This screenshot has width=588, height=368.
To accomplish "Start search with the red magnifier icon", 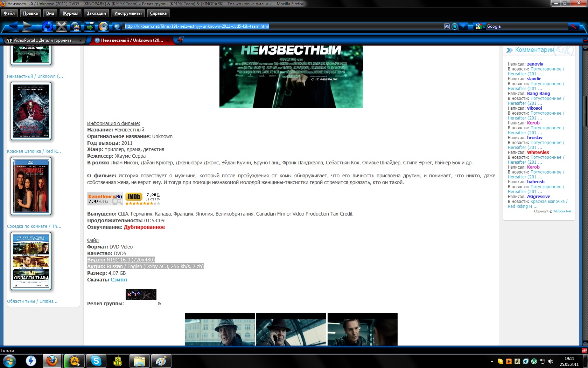I will tap(573, 26).
